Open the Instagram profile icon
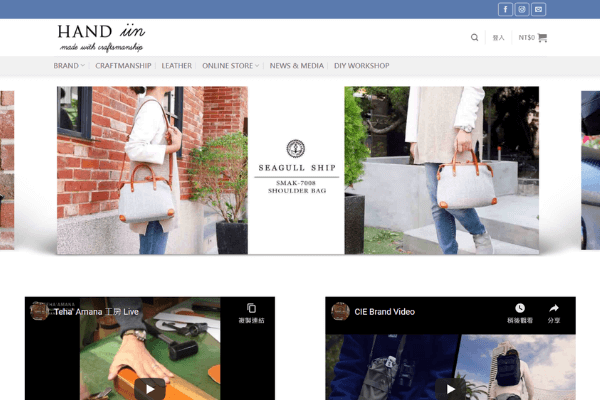The image size is (600, 400). [522, 9]
